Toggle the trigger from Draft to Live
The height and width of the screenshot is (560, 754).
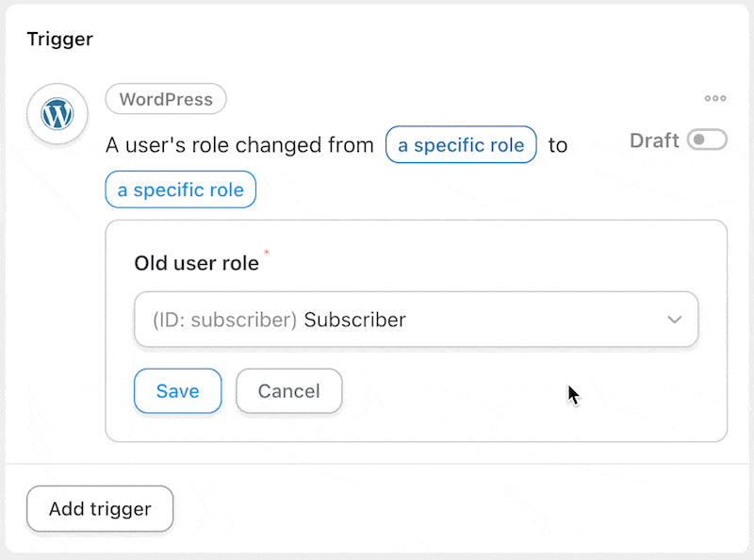tap(707, 140)
